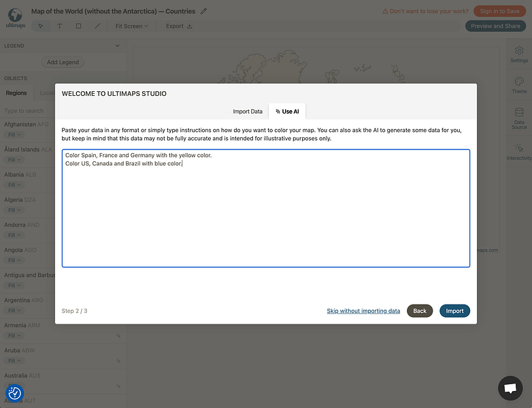Switch to the Regions tab

16,93
